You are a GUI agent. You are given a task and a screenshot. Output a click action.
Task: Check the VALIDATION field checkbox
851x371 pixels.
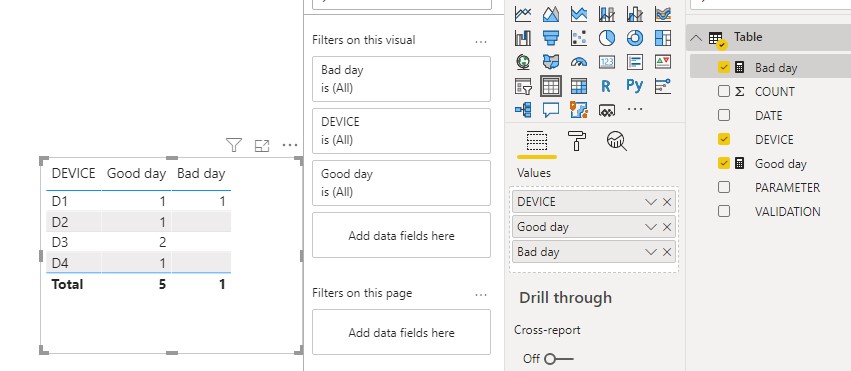point(723,211)
